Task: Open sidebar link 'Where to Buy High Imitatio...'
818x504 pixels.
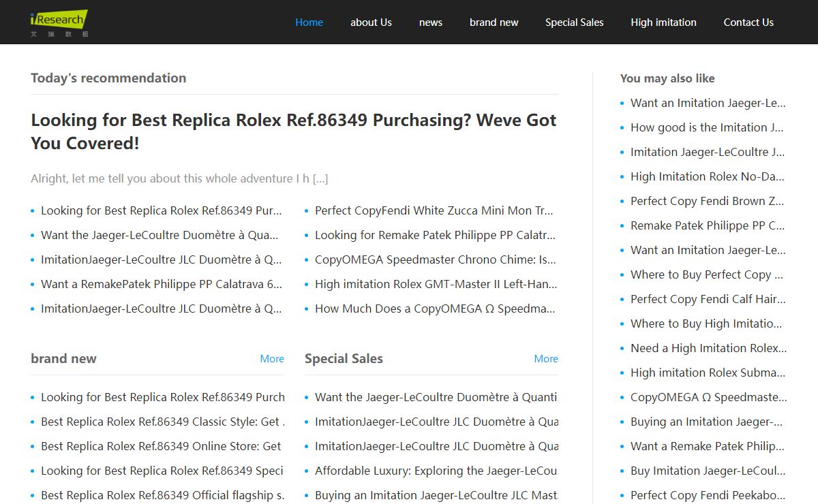Action: point(706,324)
